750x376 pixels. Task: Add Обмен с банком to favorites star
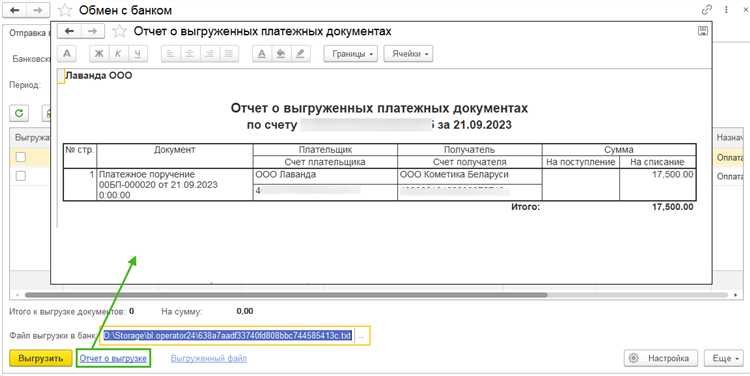(x=65, y=10)
